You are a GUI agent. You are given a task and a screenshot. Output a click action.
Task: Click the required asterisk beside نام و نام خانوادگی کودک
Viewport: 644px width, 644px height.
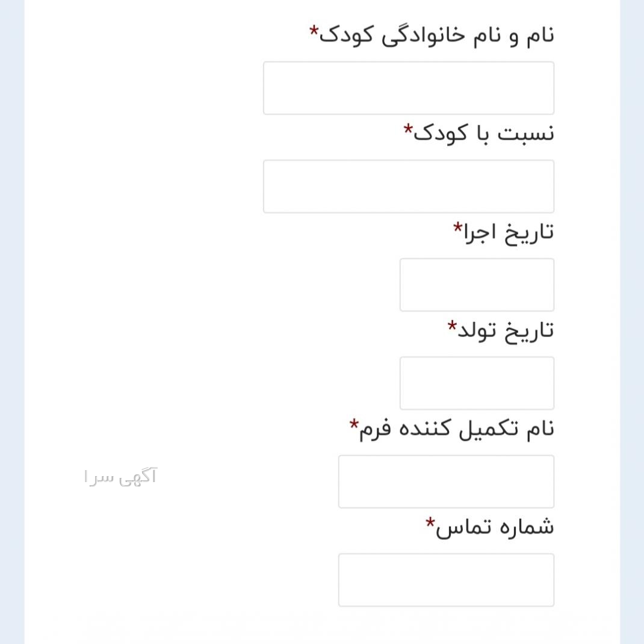point(314,30)
